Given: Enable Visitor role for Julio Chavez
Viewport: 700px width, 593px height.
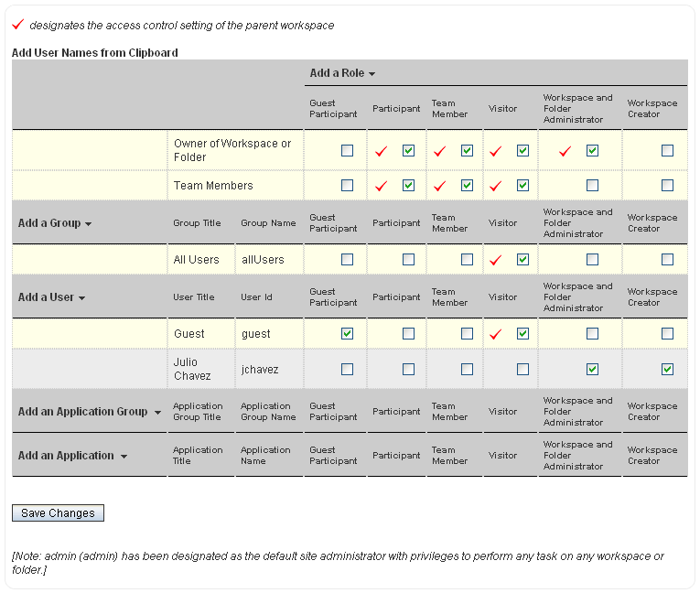Looking at the screenshot, I should tap(522, 370).
